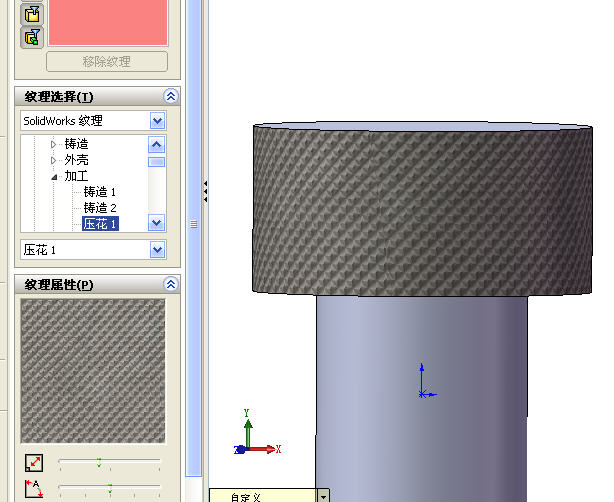Select the knurled cylindrical head face
This screenshot has width=614, height=502.
point(422,211)
